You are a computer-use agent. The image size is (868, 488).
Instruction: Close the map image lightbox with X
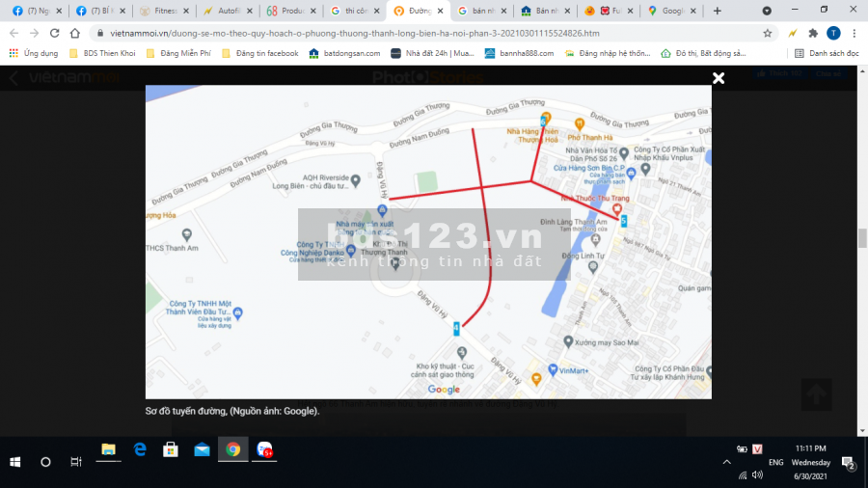[x=718, y=78]
